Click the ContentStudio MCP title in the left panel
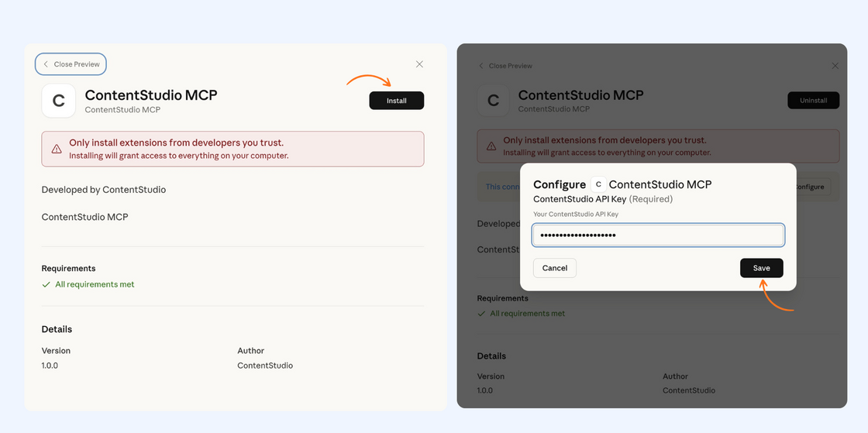This screenshot has height=433, width=868. [151, 95]
